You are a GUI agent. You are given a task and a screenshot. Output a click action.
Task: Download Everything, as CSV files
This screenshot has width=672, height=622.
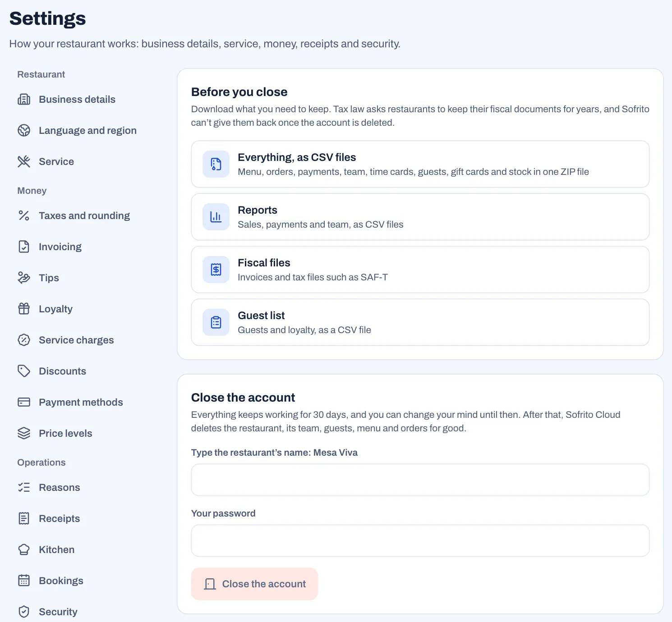(x=420, y=164)
